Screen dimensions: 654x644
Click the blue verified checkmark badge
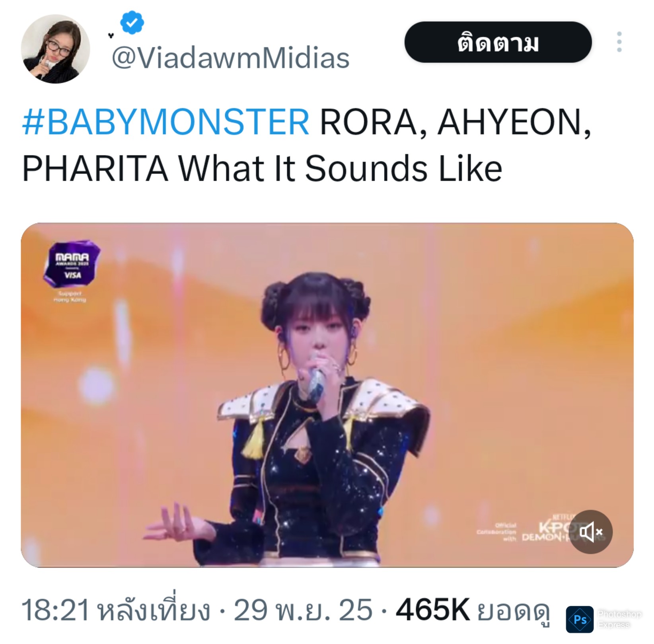coord(132,22)
